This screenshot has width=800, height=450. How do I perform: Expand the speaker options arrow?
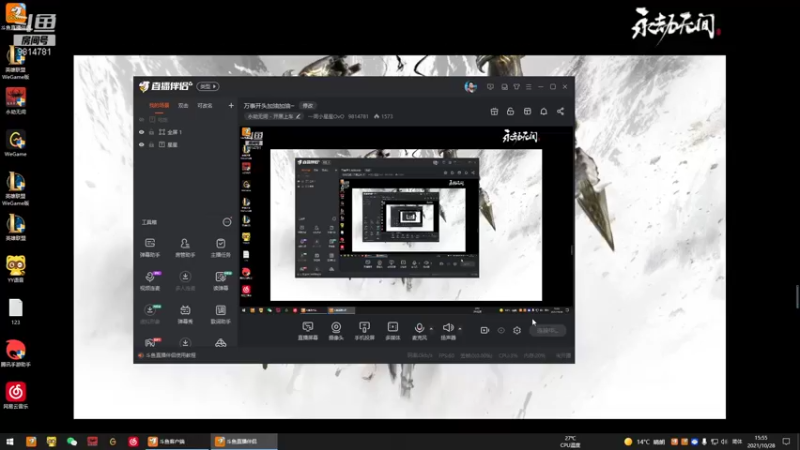pyautogui.click(x=460, y=329)
